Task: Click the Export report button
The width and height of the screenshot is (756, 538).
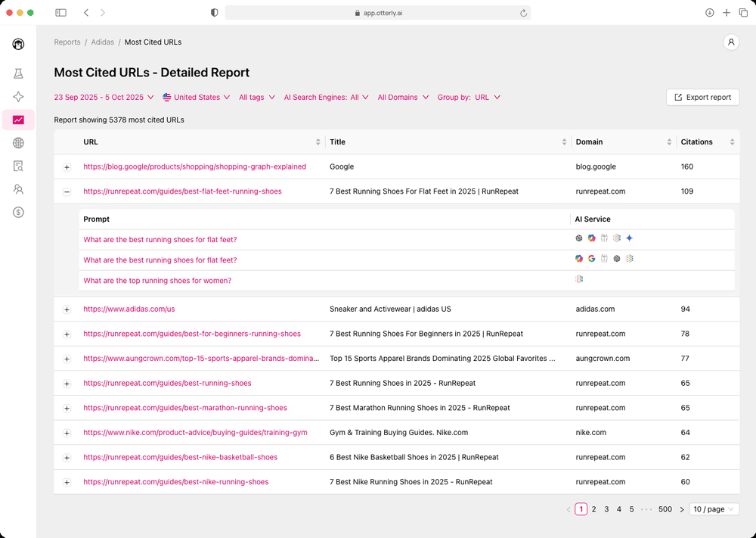Action: pyautogui.click(x=702, y=98)
